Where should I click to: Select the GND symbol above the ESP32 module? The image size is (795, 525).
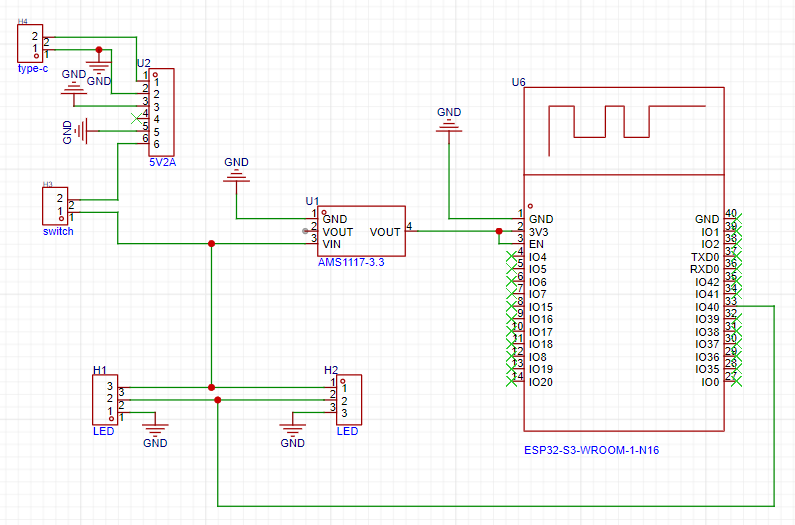(x=449, y=123)
